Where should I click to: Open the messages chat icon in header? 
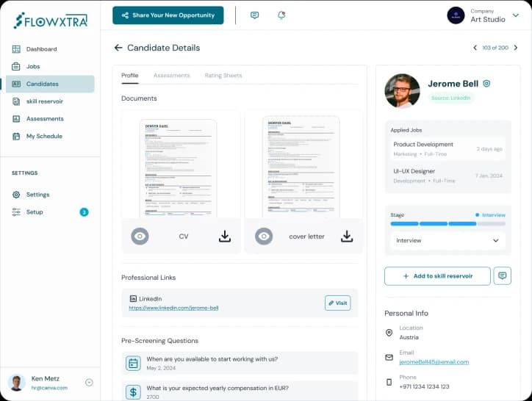pos(254,15)
